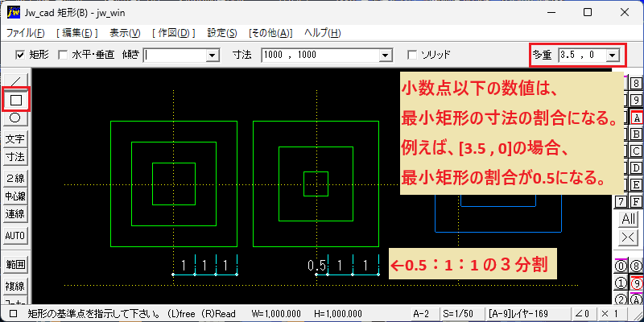This screenshot has width=644, height=322.
Task: Click the Jw_cad title bar app icon
Action: (13, 12)
